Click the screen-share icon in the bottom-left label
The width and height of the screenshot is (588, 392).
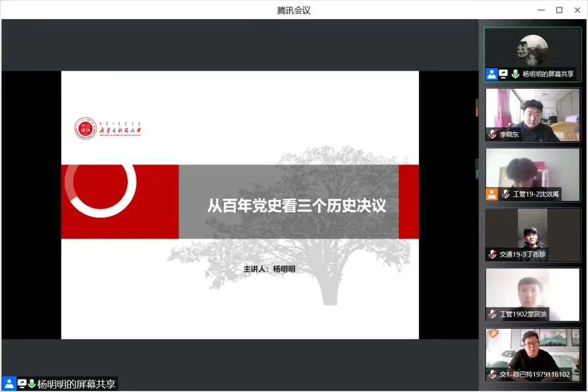[x=22, y=384]
